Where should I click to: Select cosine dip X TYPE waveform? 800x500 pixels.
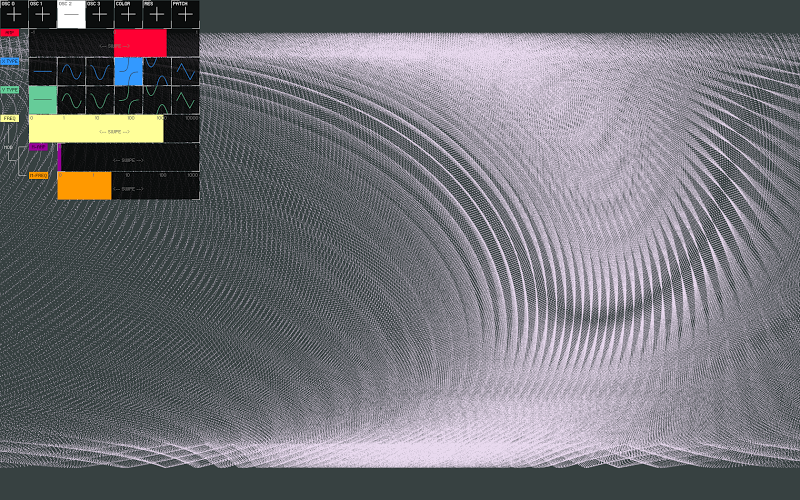point(100,71)
